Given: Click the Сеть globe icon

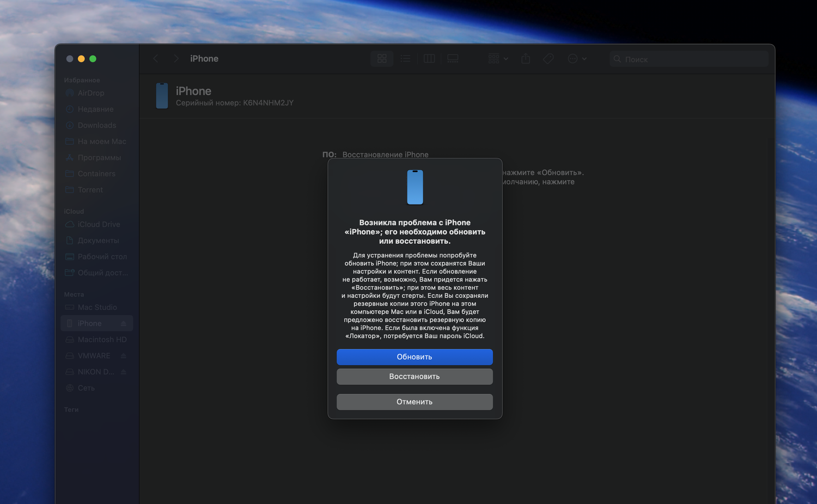Looking at the screenshot, I should click(70, 388).
